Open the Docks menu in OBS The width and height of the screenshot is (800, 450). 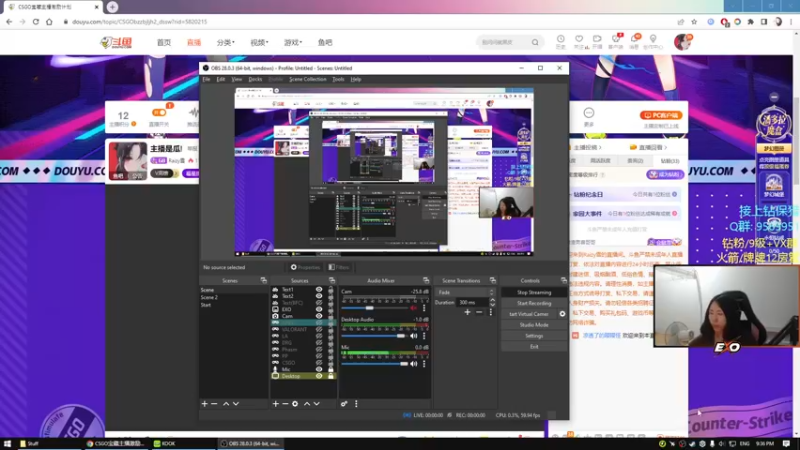255,79
